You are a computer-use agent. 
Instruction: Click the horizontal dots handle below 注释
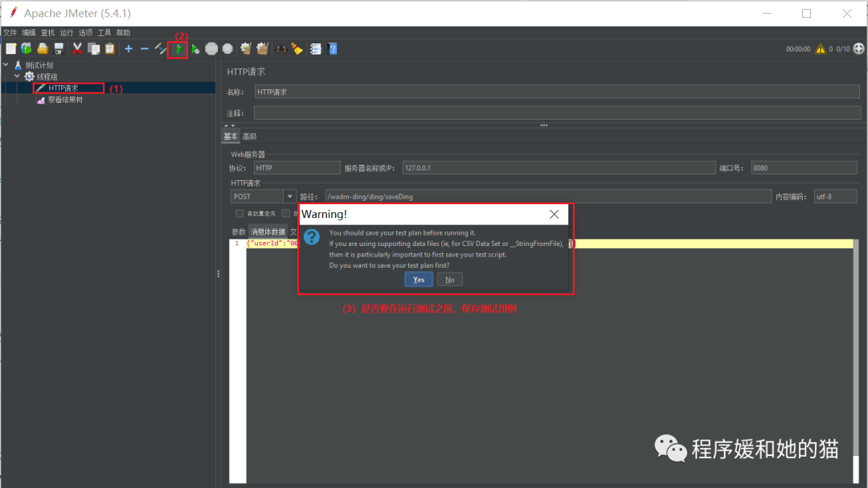(544, 125)
